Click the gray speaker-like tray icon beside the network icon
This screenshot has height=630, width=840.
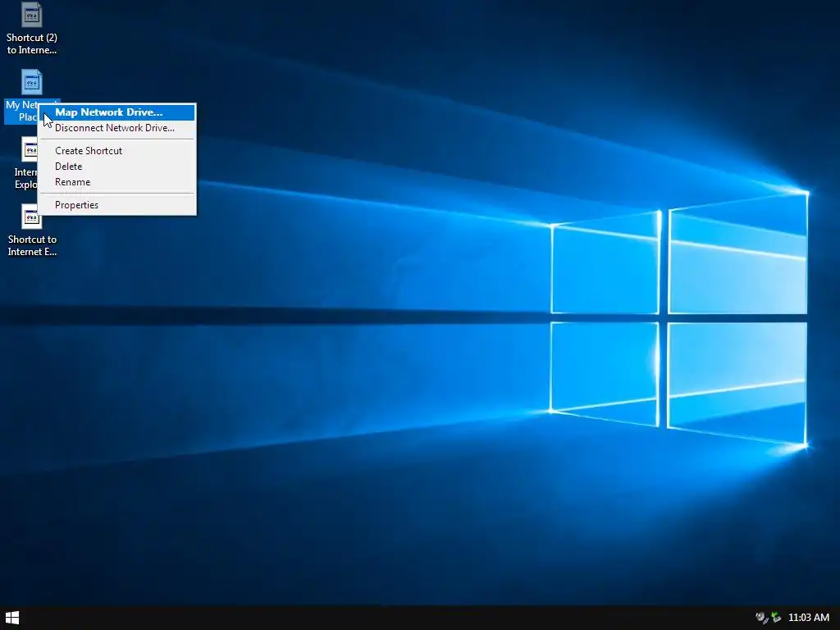pyautogui.click(x=761, y=618)
